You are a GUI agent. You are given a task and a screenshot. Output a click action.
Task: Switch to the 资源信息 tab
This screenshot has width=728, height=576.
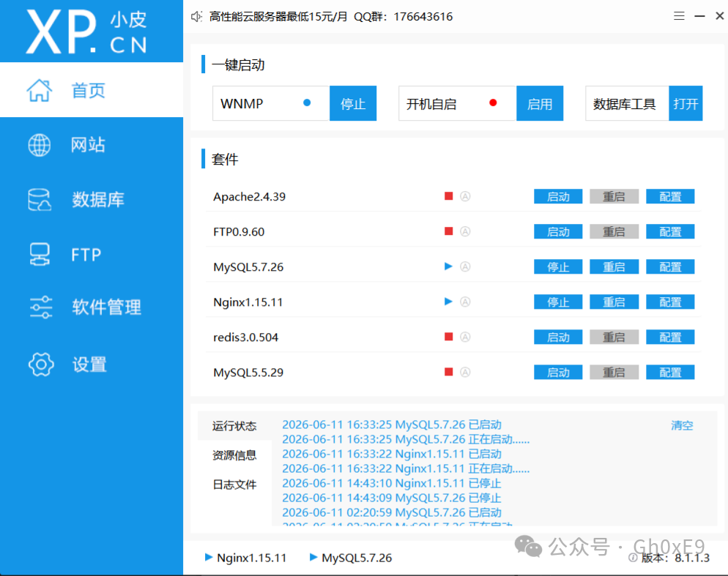(234, 455)
